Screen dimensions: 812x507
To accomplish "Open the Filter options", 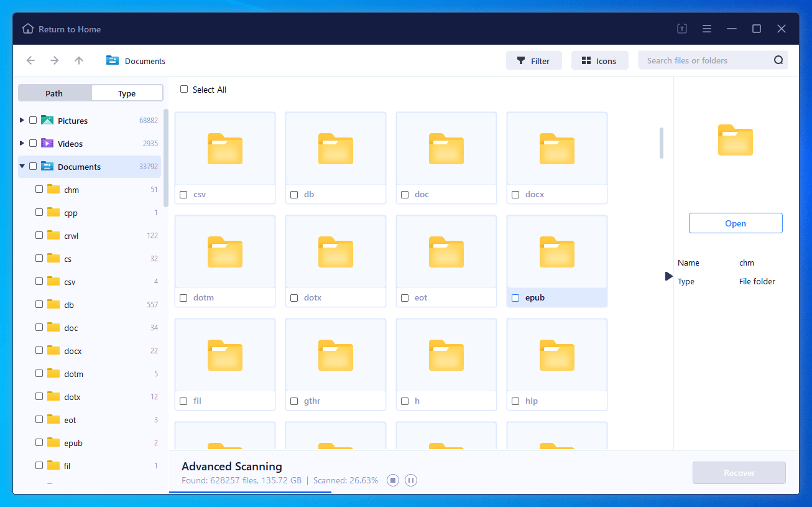I will click(x=533, y=60).
